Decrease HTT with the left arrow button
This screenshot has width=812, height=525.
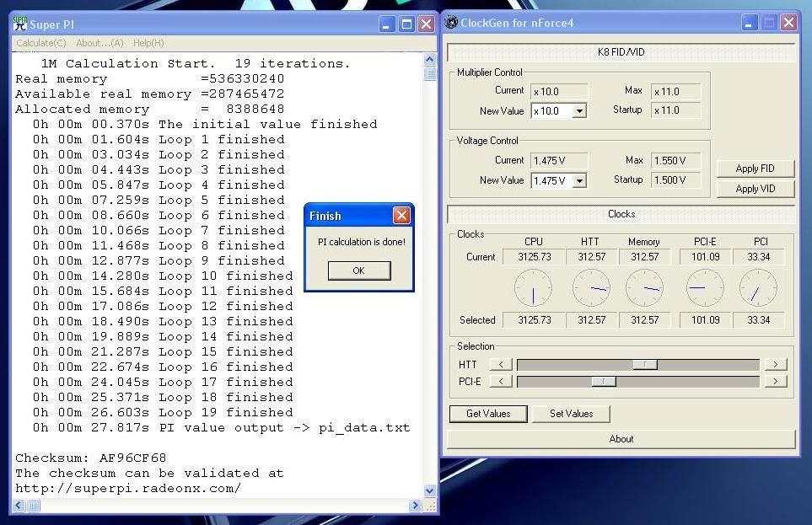point(501,365)
